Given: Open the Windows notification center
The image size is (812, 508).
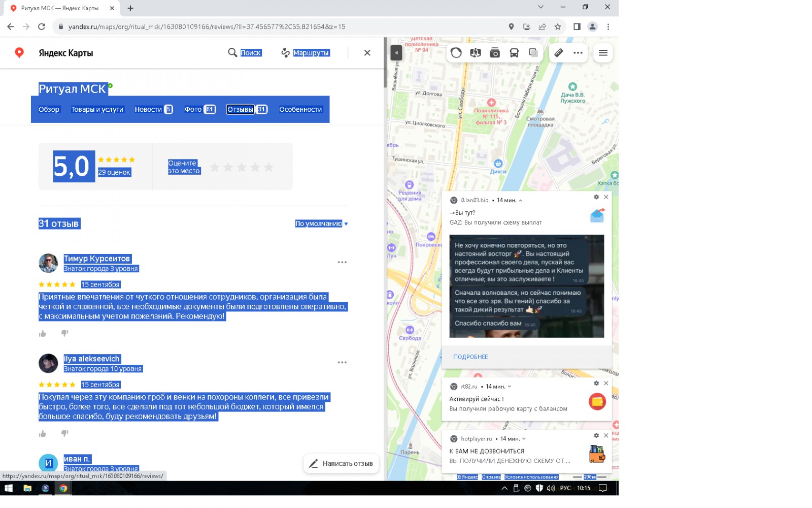Looking at the screenshot, I should (x=603, y=488).
